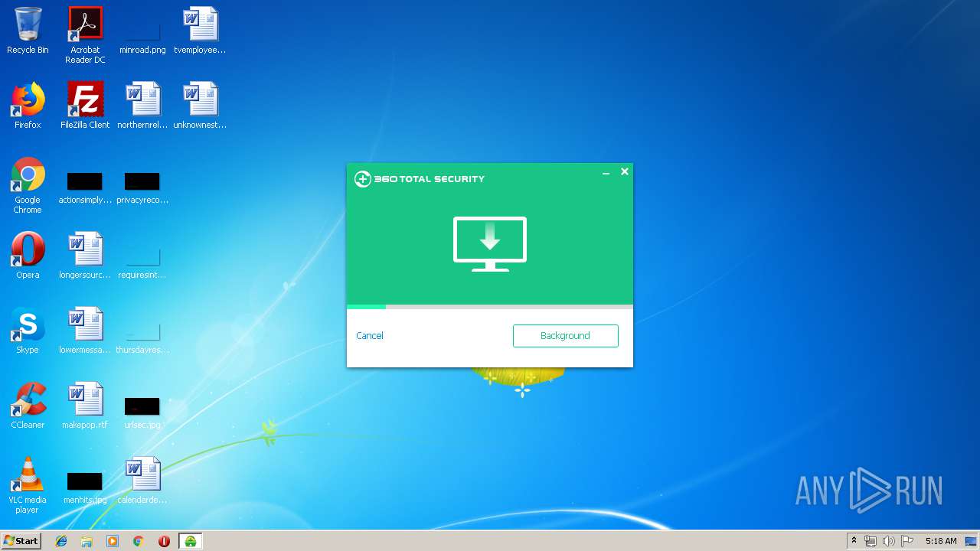Select the tvemployee Word document
This screenshot has width=980, height=551.
[x=200, y=31]
